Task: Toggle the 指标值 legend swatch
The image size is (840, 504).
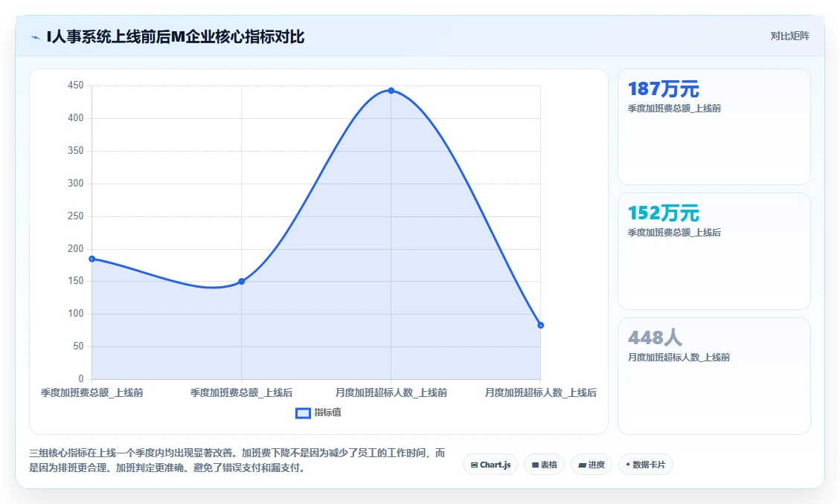Action: [304, 413]
